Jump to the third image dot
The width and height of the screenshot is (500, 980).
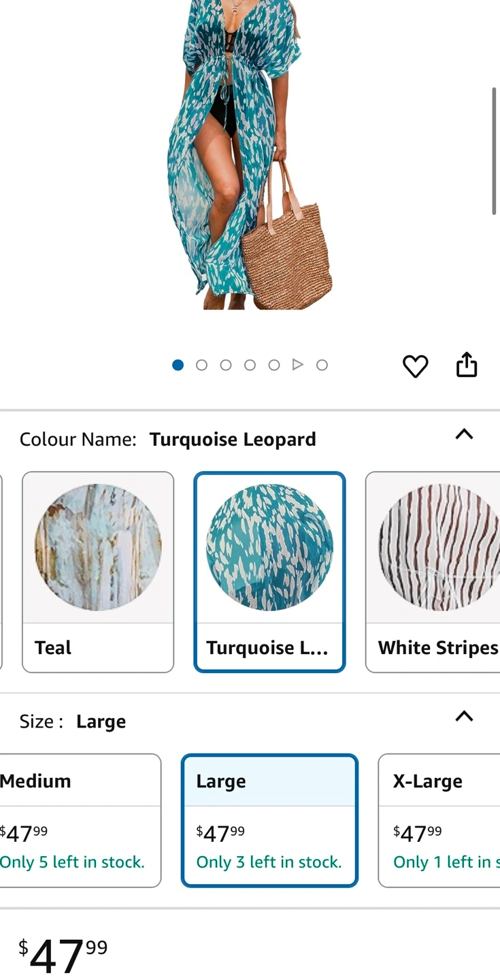226,365
